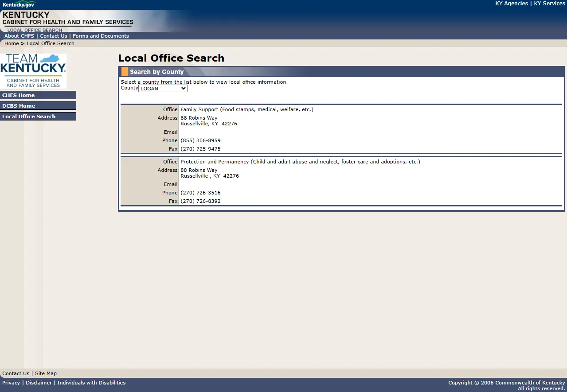Click Family Support office description text
Viewport: 567px width, 392px height.
click(247, 109)
